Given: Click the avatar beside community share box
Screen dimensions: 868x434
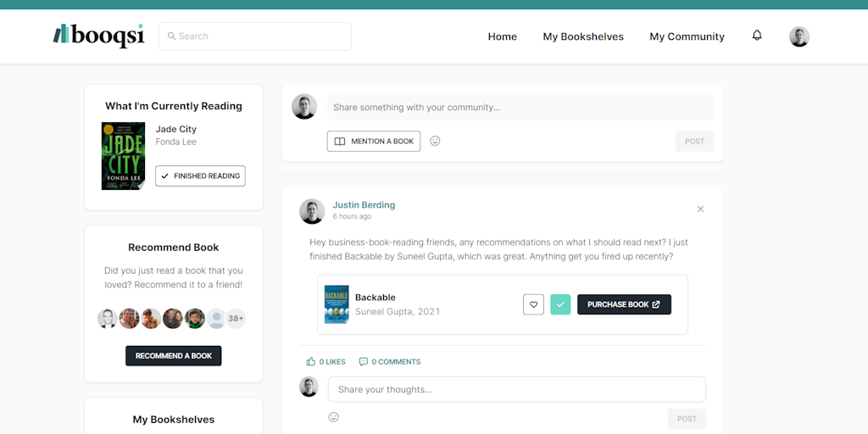Looking at the screenshot, I should point(304,107).
